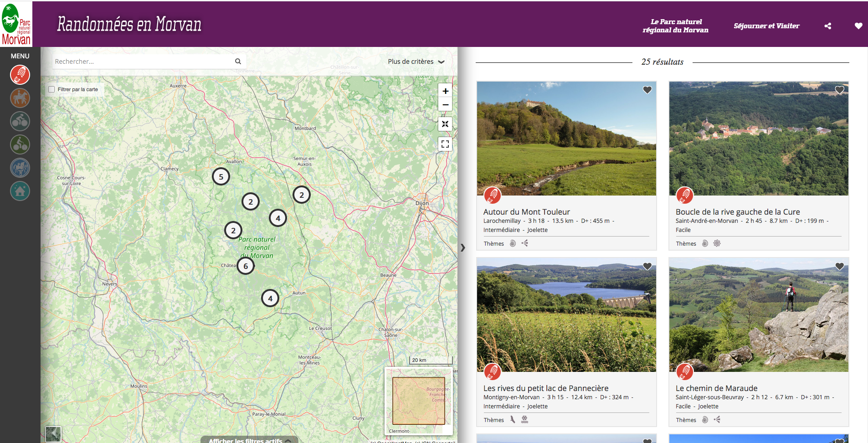The width and height of the screenshot is (868, 443).
Task: Click the hiking badge on Mont Touleur card
Action: click(x=492, y=196)
